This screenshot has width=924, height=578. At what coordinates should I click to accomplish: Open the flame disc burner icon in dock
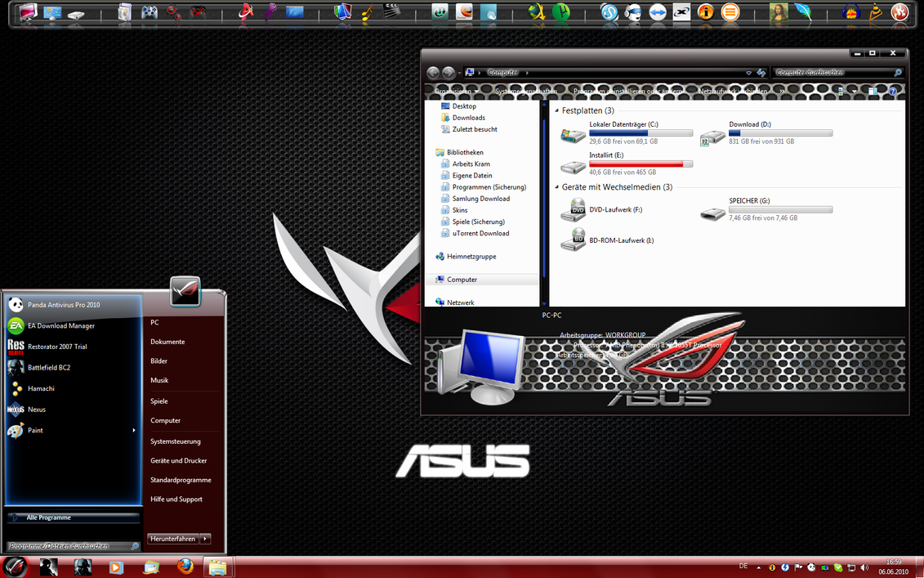click(x=899, y=11)
